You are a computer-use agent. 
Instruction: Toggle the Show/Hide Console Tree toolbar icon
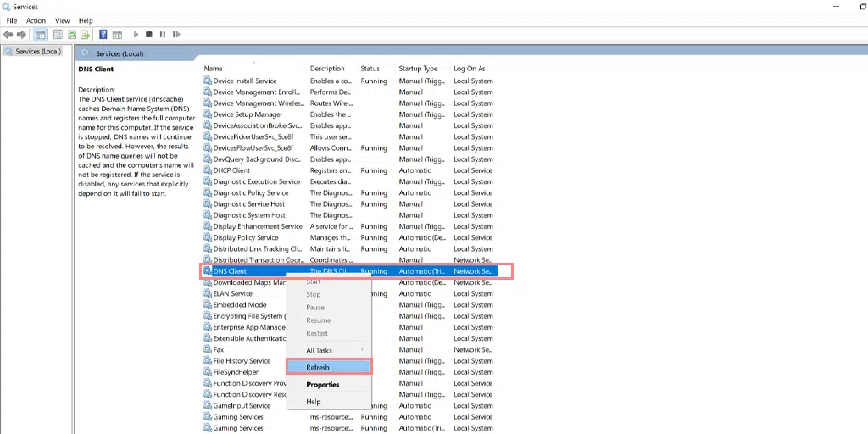click(41, 34)
